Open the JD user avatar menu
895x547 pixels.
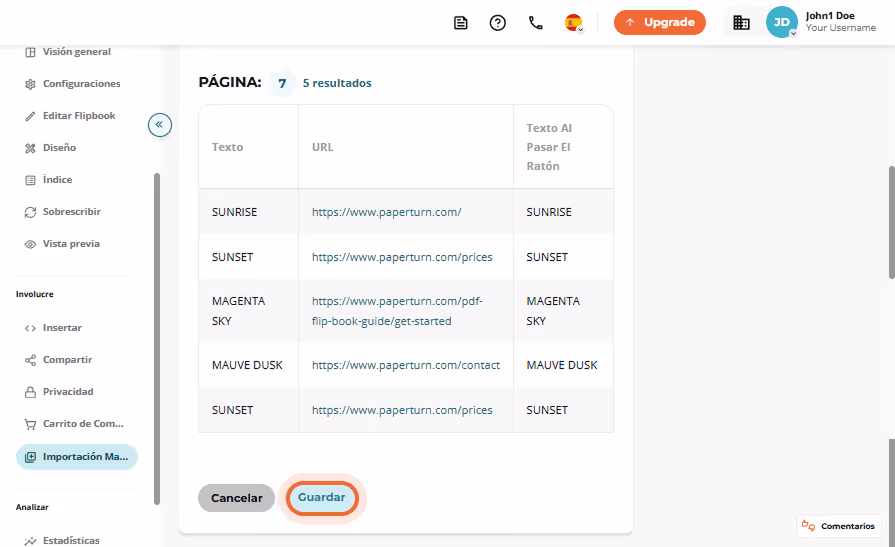click(x=781, y=22)
